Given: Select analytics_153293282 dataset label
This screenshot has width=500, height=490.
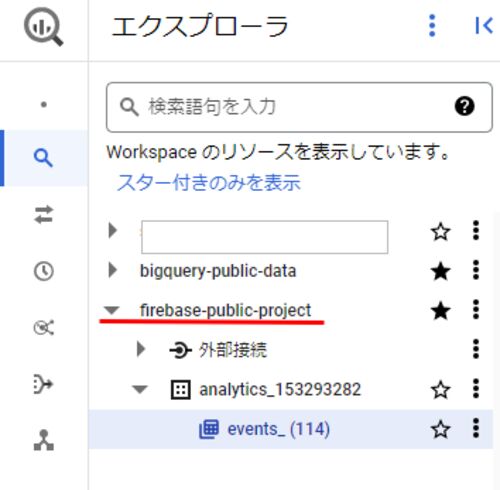Looking at the screenshot, I should coord(280,389).
